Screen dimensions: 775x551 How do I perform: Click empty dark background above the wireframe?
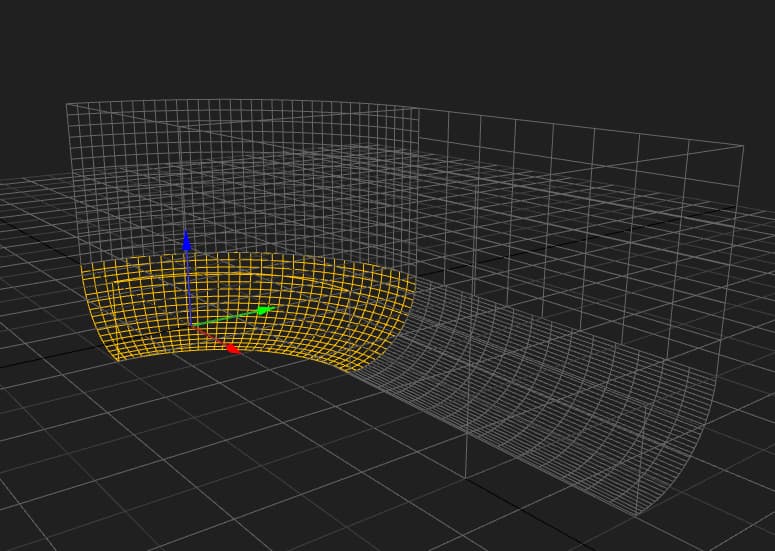(400, 50)
